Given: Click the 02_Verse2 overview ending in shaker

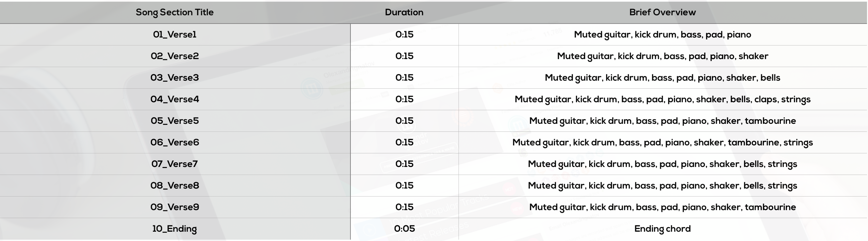Looking at the screenshot, I should pyautogui.click(x=662, y=56).
